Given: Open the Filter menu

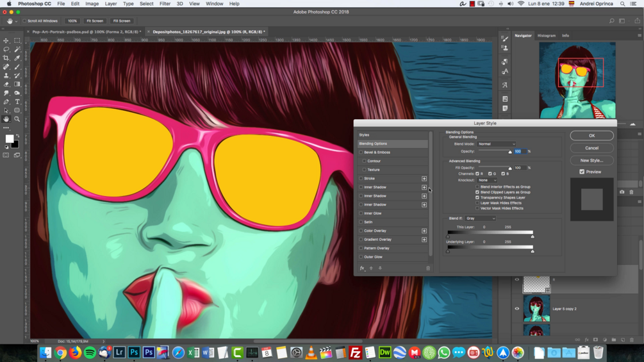Looking at the screenshot, I should tap(165, 4).
